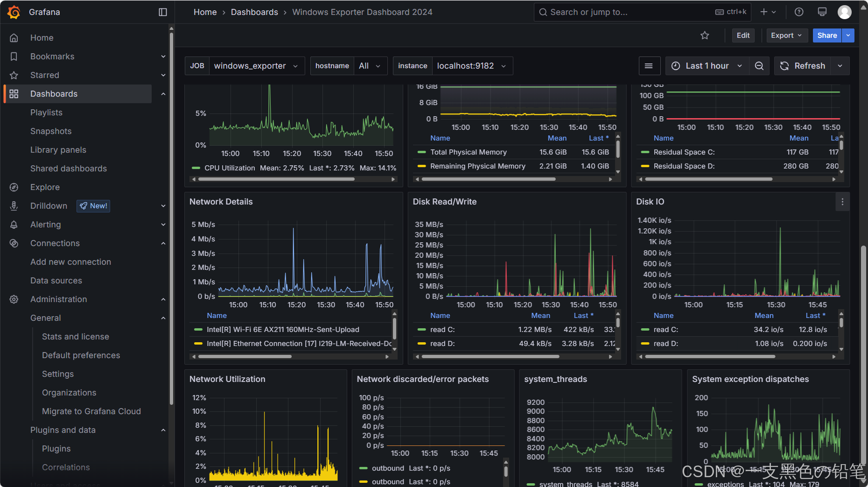Open the dashboard row menu hamburger icon
868x487 pixels.
tap(649, 66)
